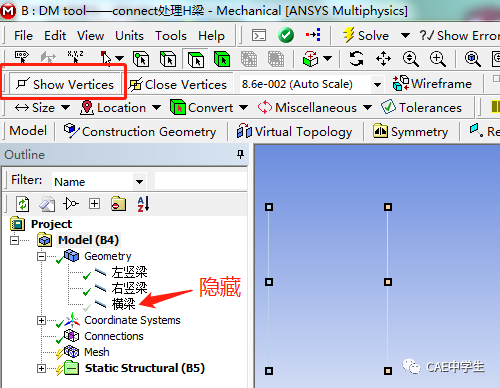Toggle Show Vertices button
The height and width of the screenshot is (388, 500).
tap(65, 84)
